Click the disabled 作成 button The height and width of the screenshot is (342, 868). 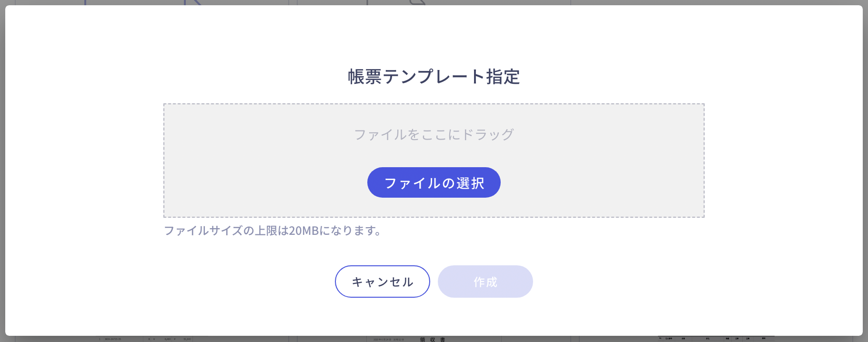click(x=485, y=282)
